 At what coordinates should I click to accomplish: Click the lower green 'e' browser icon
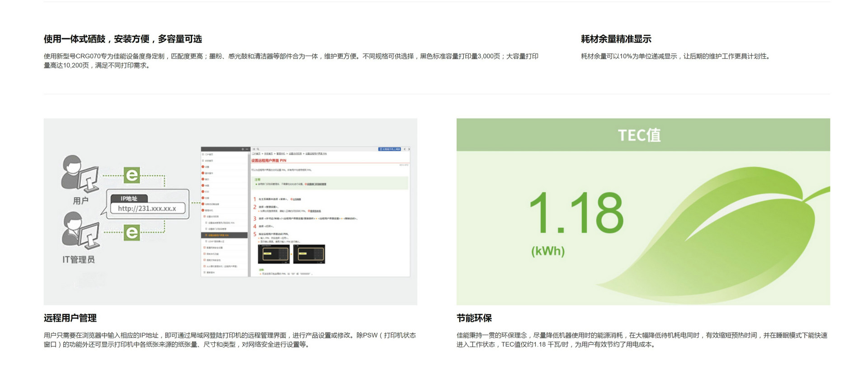[132, 233]
